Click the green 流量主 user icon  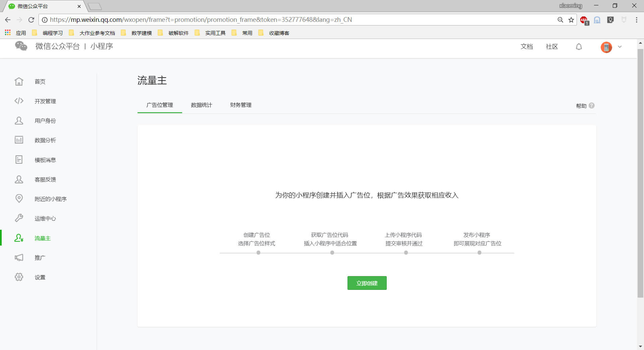pyautogui.click(x=19, y=238)
